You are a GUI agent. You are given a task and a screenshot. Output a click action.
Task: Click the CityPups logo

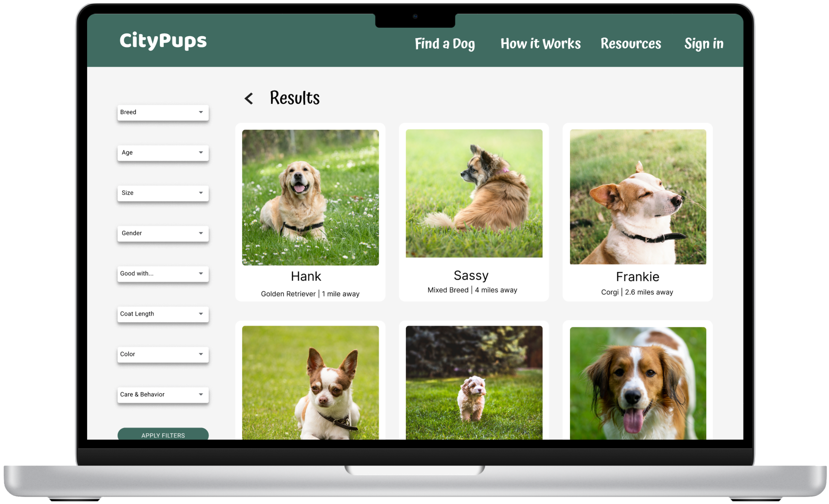(x=163, y=41)
